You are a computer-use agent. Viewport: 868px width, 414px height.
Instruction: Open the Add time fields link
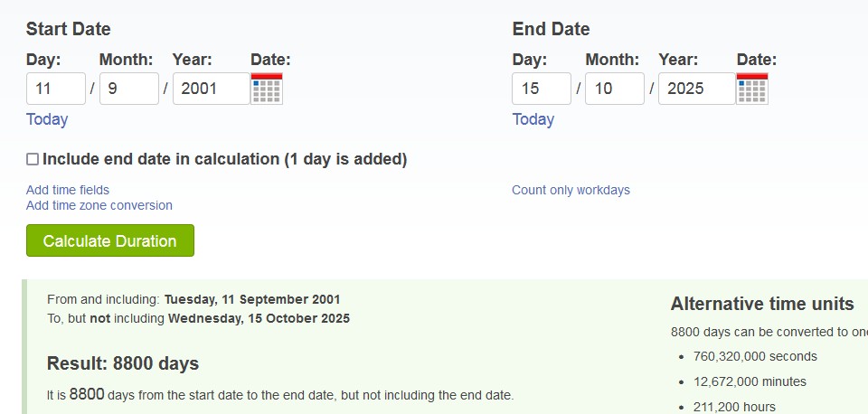[68, 190]
